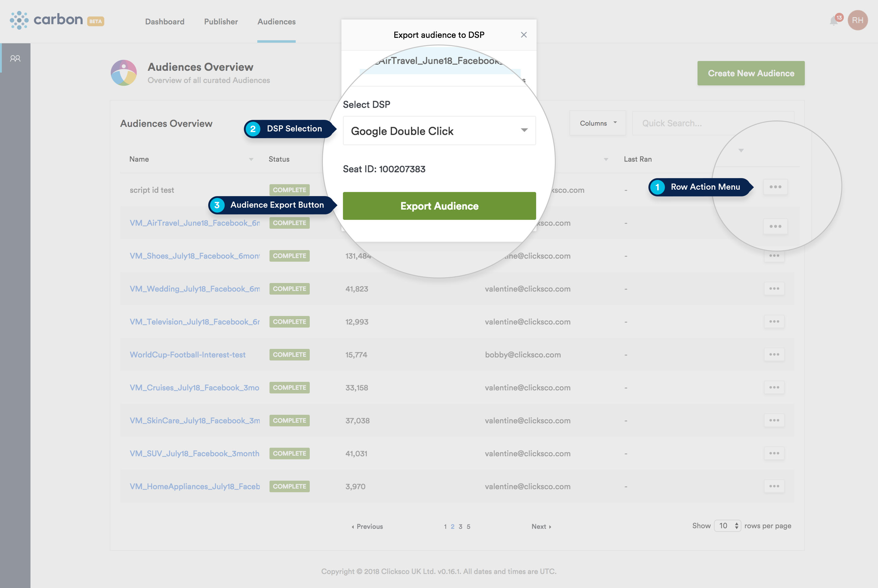Click Create New Audience button
This screenshot has width=878, height=588.
(x=751, y=73)
